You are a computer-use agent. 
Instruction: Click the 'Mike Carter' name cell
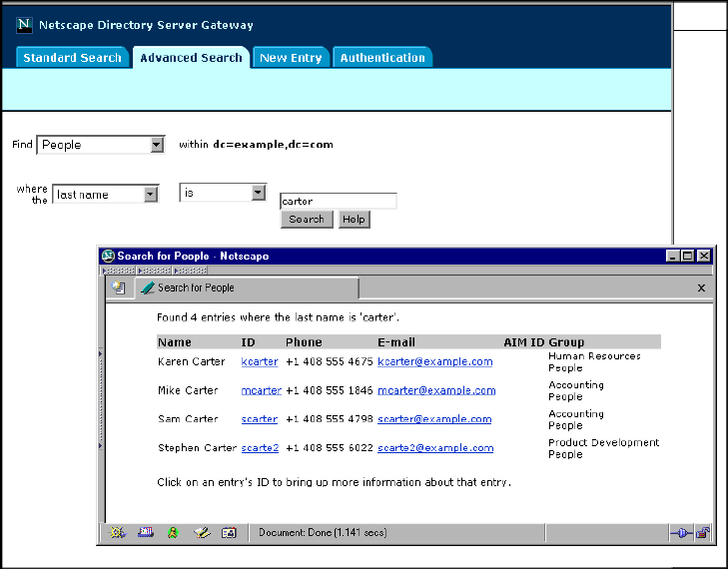[188, 390]
